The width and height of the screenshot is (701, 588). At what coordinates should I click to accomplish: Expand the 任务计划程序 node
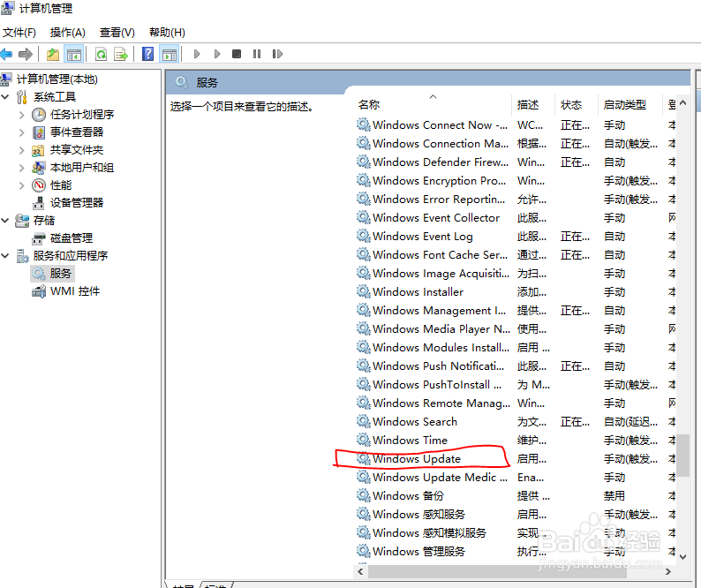click(x=21, y=115)
